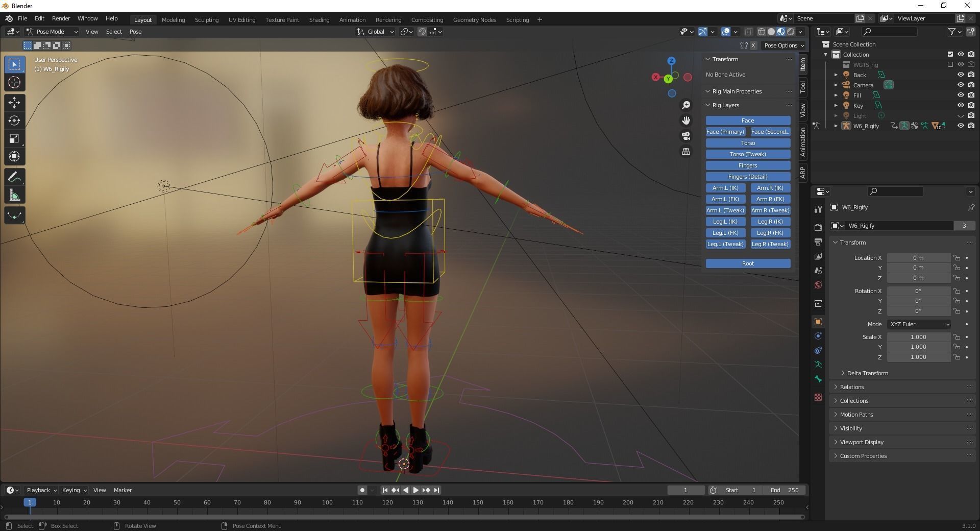This screenshot has height=531, width=980.
Task: Open the File menu
Action: pyautogui.click(x=22, y=18)
